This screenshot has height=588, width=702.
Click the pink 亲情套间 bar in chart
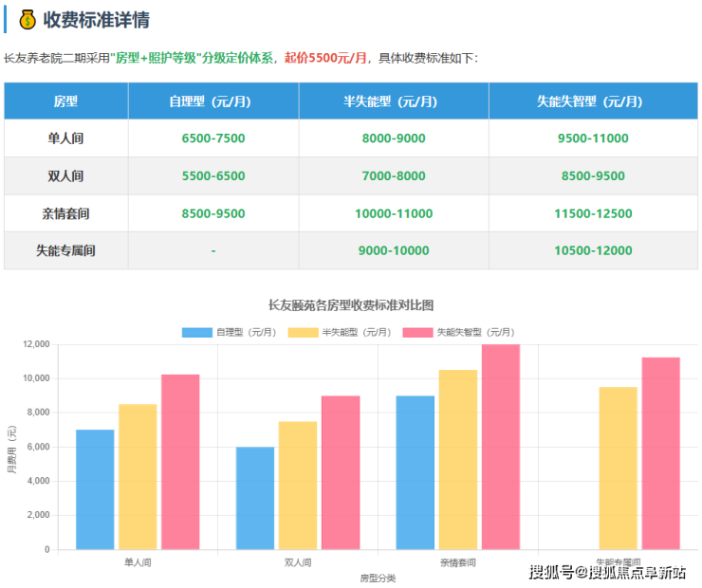pyautogui.click(x=501, y=447)
